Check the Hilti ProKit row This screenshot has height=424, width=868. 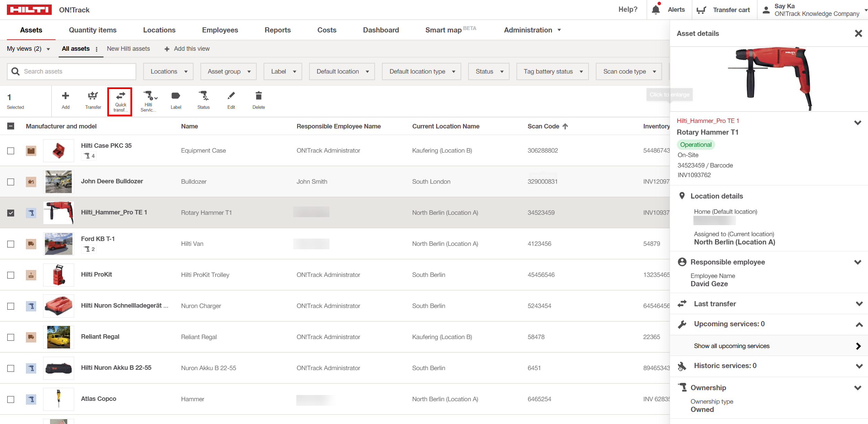click(11, 275)
